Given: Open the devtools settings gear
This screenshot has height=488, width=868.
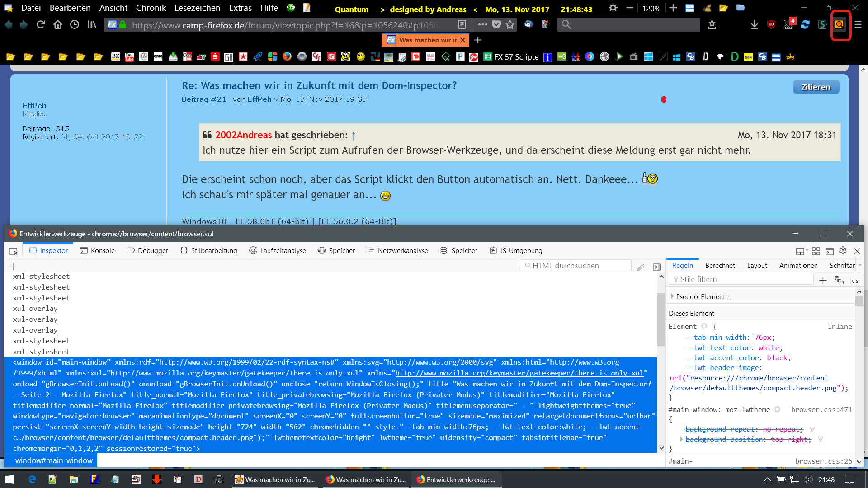Looking at the screenshot, I should pyautogui.click(x=843, y=251).
